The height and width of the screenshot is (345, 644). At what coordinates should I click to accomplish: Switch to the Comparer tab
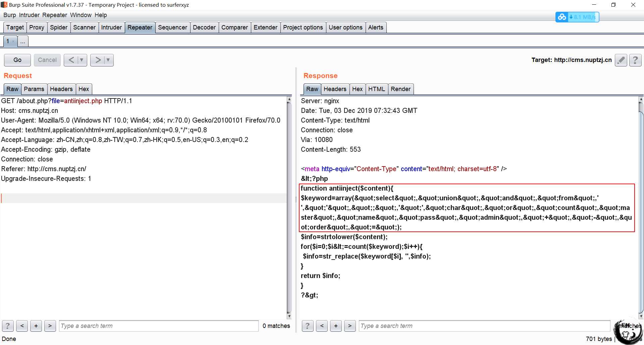click(x=234, y=27)
